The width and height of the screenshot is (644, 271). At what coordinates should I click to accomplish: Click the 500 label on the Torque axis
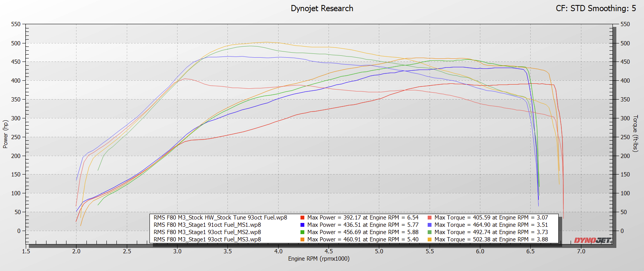tap(625, 43)
